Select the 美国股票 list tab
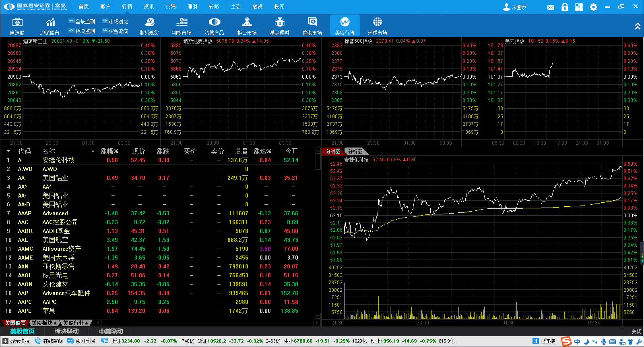Image resolution: width=644 pixels, height=347 pixels. pos(15,323)
